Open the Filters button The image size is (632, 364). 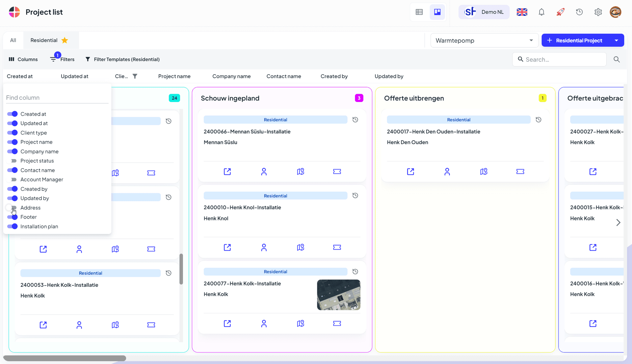pos(63,60)
